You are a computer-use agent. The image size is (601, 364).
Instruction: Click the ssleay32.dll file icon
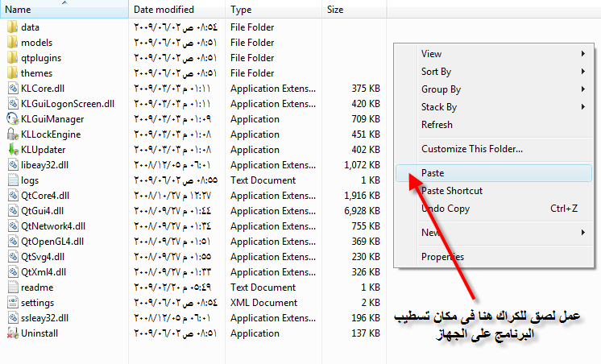tap(13, 318)
